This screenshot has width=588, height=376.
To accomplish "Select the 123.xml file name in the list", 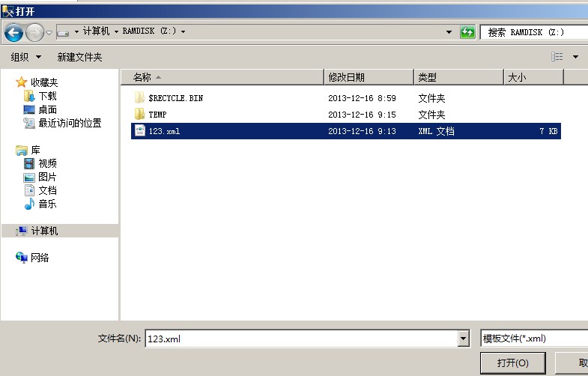I will pos(164,131).
